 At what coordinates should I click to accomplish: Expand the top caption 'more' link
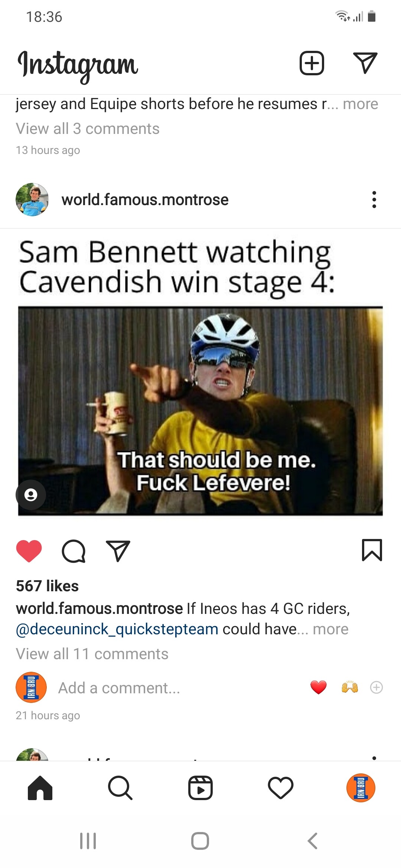tap(360, 104)
